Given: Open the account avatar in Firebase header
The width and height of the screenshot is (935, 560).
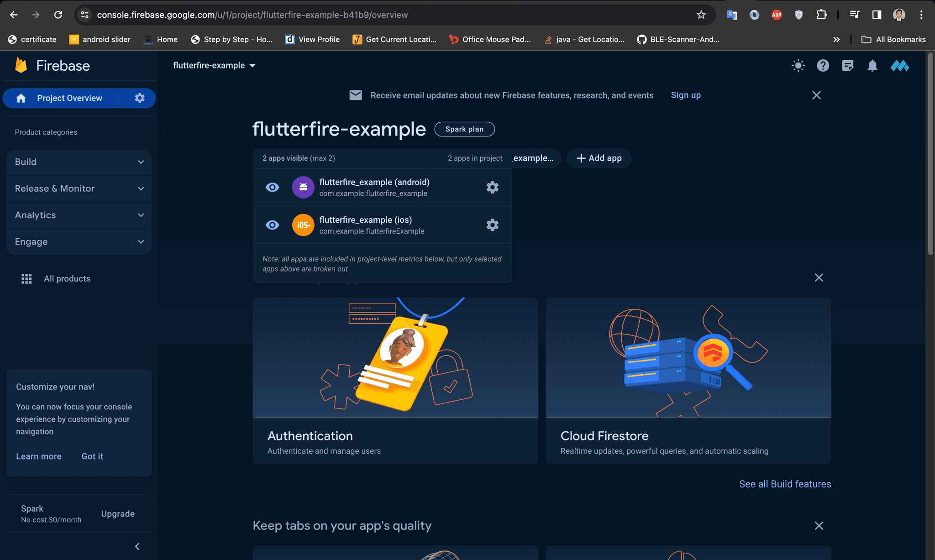Looking at the screenshot, I should [899, 66].
